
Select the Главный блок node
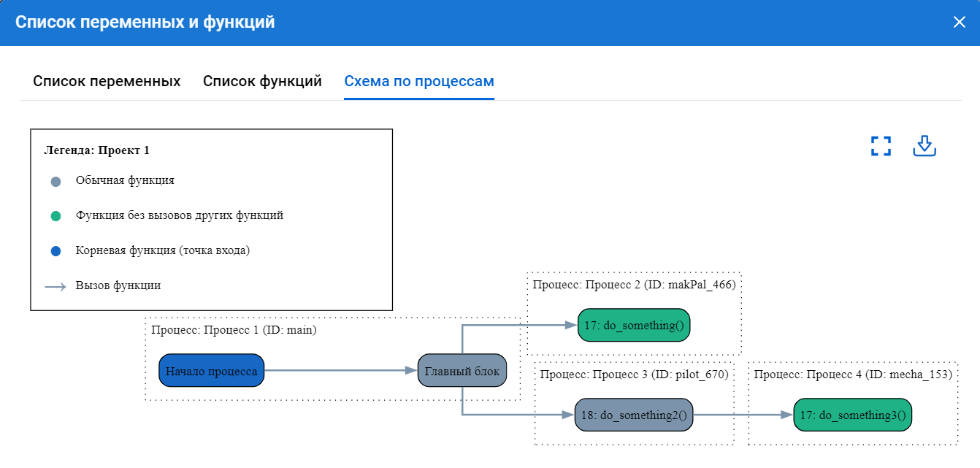462,371
